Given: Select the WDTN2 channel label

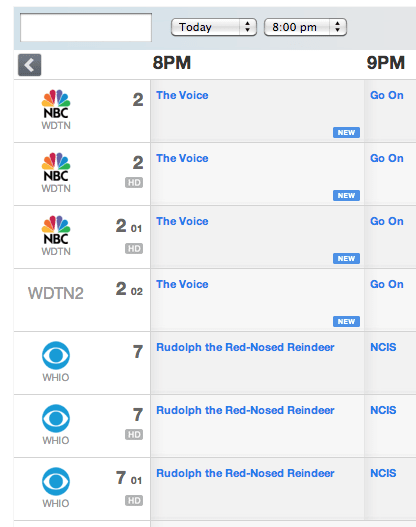Looking at the screenshot, I should 56,293.
